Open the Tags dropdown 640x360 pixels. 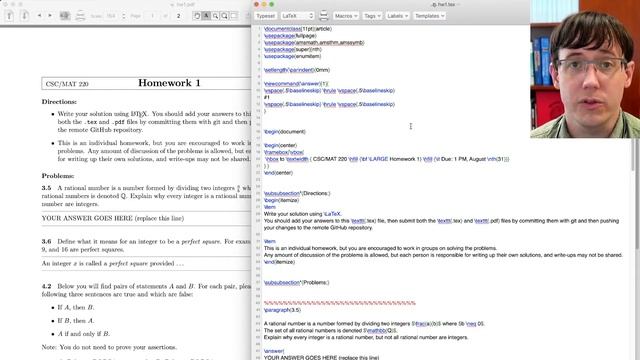coord(372,16)
